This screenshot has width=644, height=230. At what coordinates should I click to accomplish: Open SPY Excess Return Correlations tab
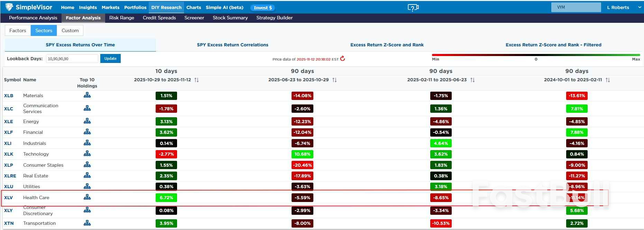click(232, 45)
